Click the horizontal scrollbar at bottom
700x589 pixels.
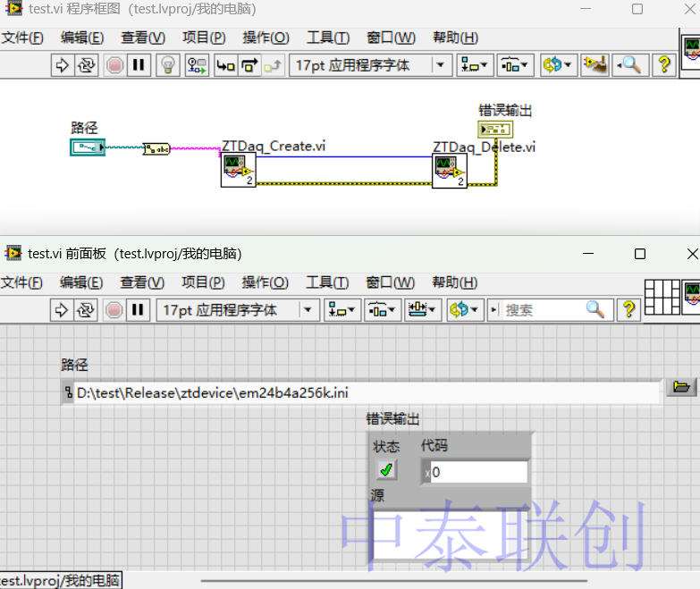(393, 581)
